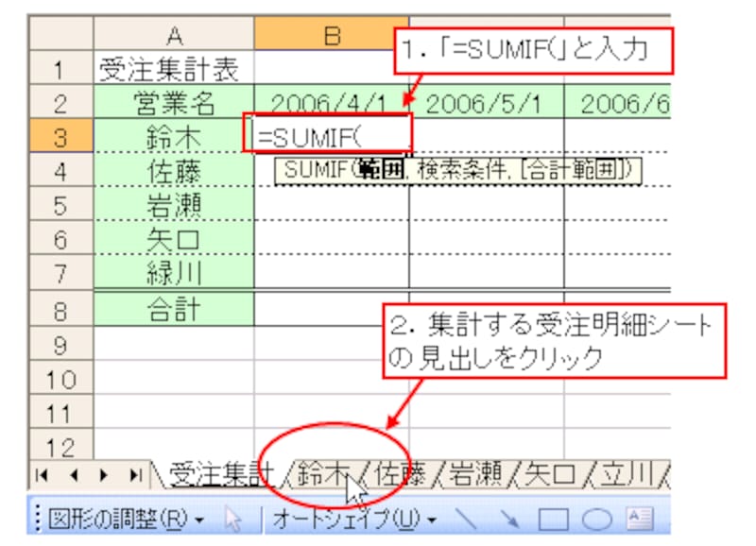Click the 営業名 header cell
The image size is (756, 546).
coord(174,102)
